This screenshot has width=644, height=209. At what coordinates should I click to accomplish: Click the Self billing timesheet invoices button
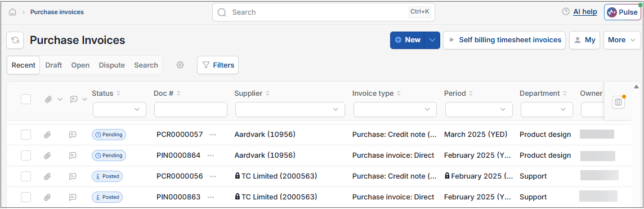[504, 40]
